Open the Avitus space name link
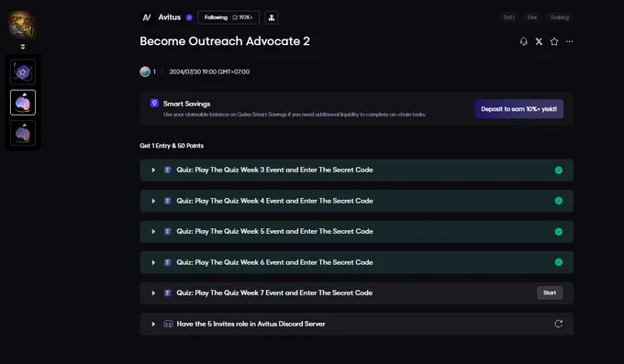624x364 pixels. 170,17
